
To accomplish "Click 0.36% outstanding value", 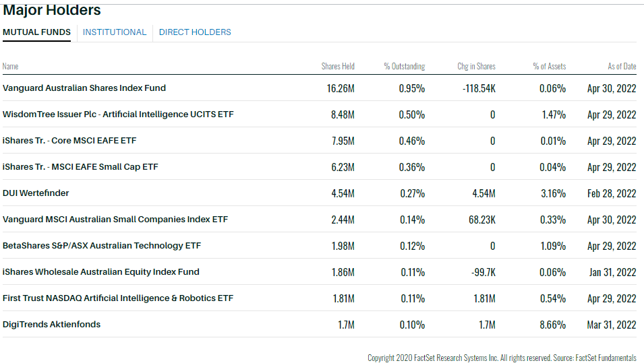I will (x=412, y=167).
